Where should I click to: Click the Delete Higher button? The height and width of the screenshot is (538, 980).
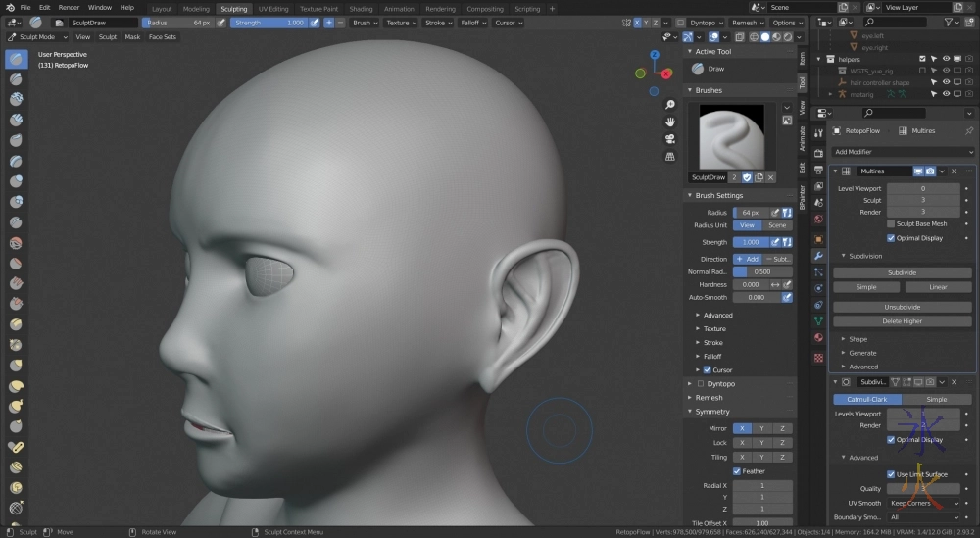point(902,320)
